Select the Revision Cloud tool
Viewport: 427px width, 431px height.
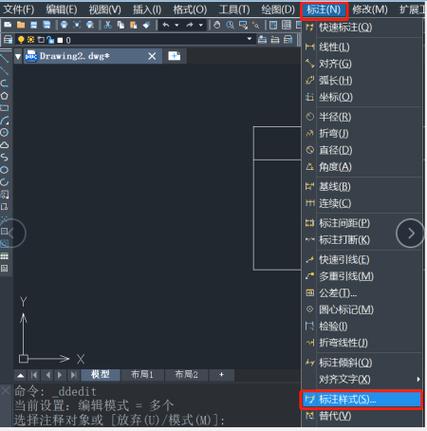(x=4, y=145)
